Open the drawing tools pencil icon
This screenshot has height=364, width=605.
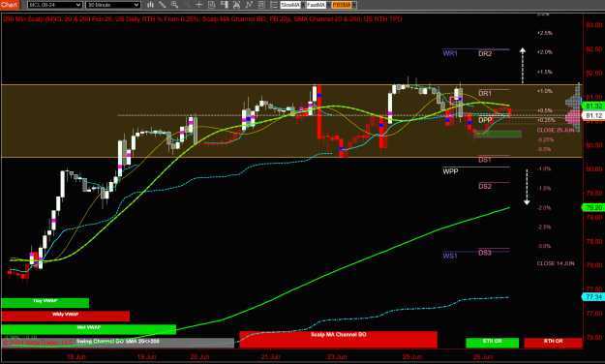pos(162,5)
